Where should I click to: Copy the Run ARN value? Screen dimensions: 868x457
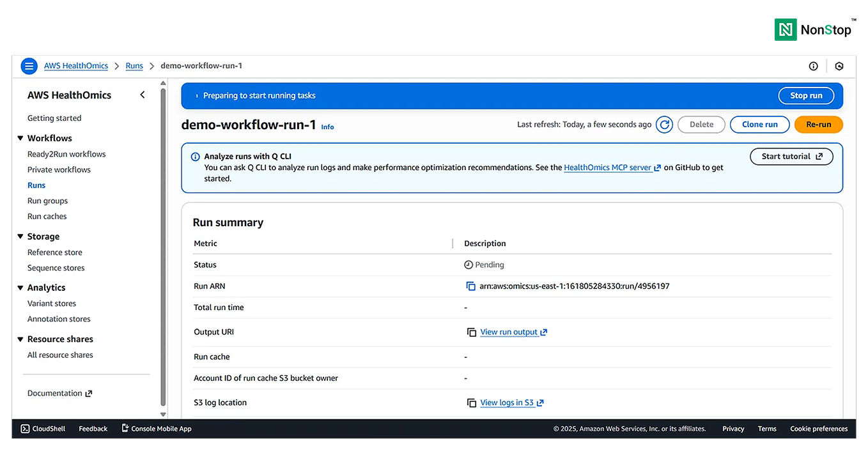pyautogui.click(x=471, y=286)
